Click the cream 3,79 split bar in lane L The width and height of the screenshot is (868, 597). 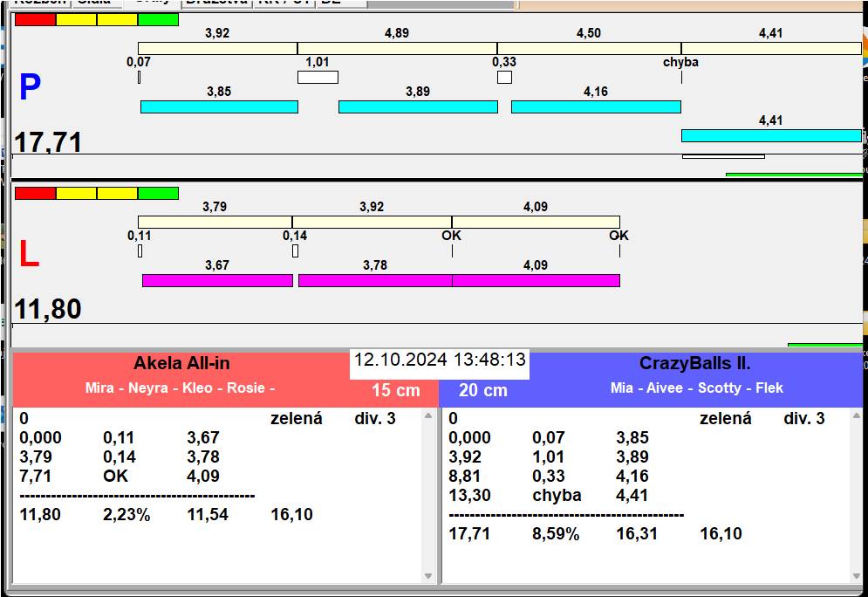[x=215, y=222]
